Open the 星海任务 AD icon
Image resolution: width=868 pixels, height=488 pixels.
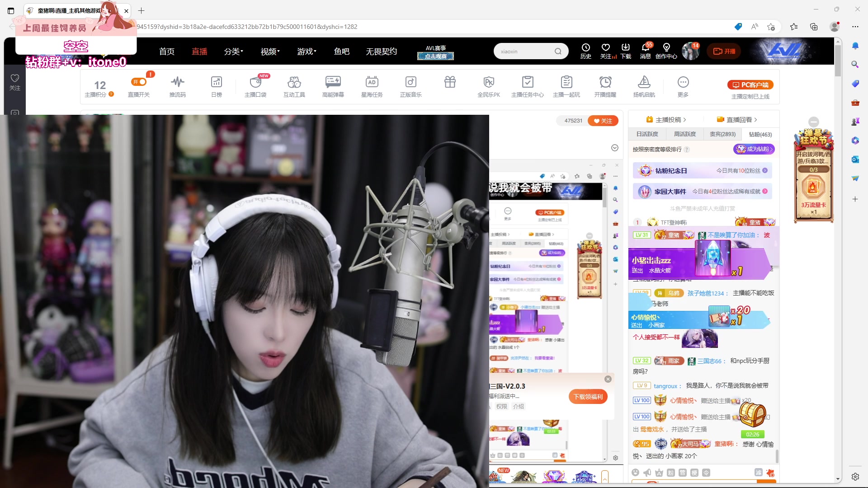point(372,82)
